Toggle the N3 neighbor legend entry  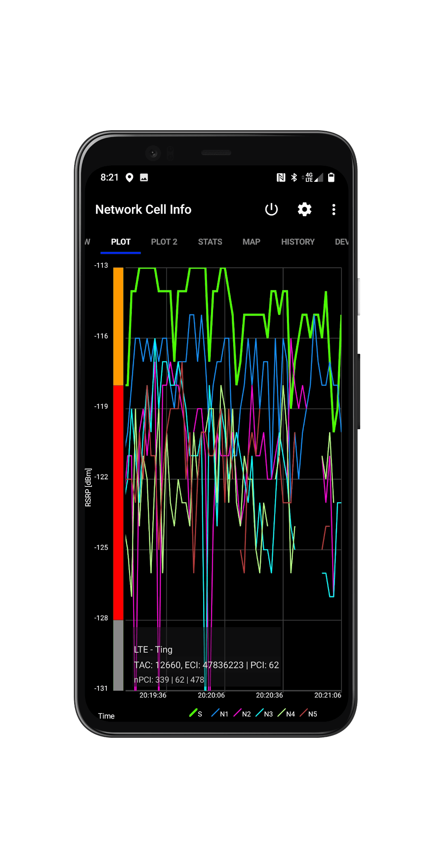point(264,713)
